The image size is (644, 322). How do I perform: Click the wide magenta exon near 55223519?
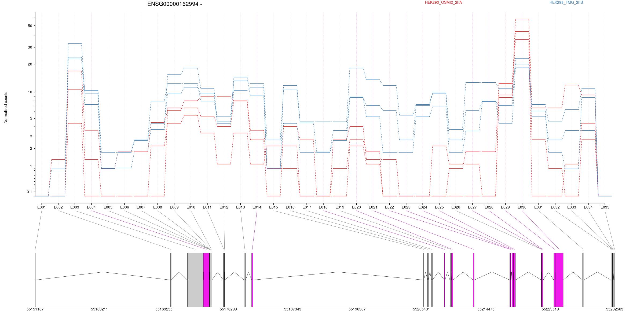click(x=559, y=280)
